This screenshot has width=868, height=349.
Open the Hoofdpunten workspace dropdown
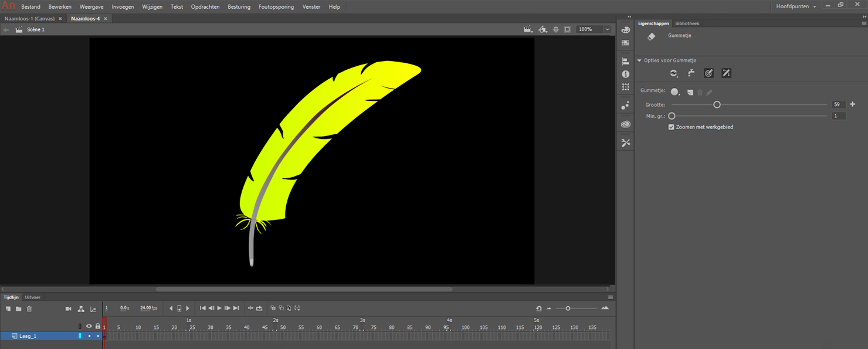click(796, 6)
